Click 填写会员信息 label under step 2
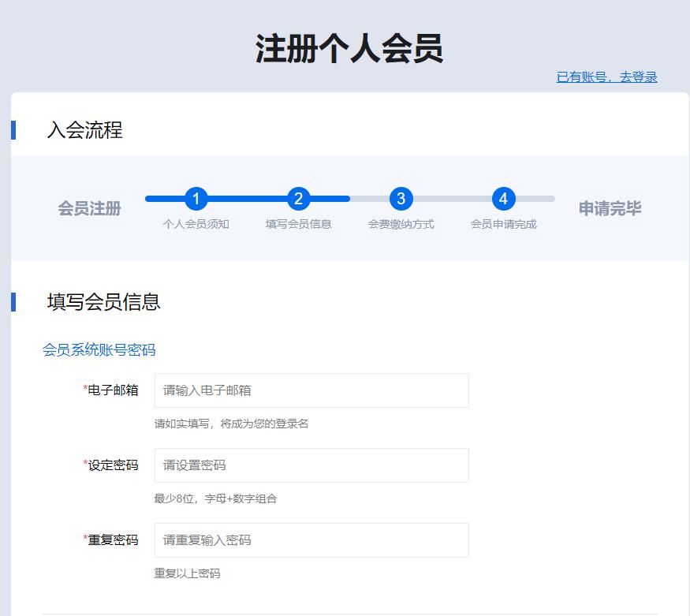 [298, 224]
